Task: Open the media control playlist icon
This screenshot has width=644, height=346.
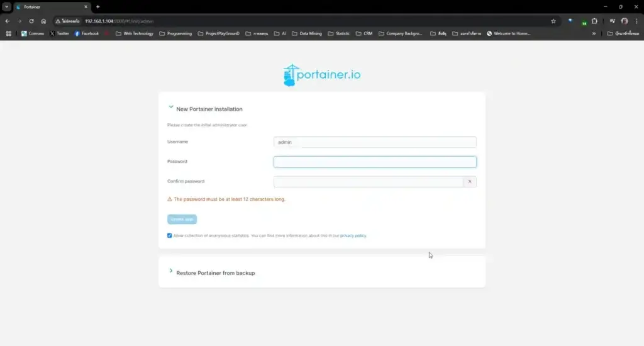Action: pos(612,21)
